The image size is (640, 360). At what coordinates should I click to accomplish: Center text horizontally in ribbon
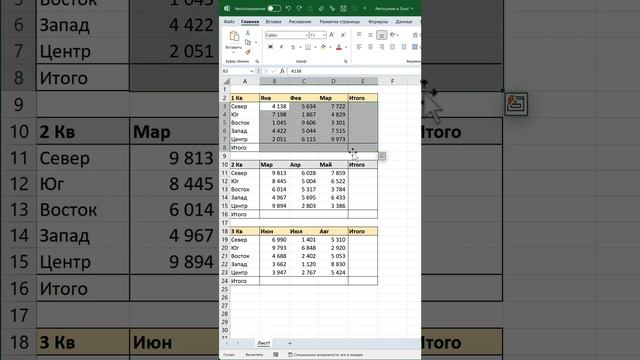(370, 47)
